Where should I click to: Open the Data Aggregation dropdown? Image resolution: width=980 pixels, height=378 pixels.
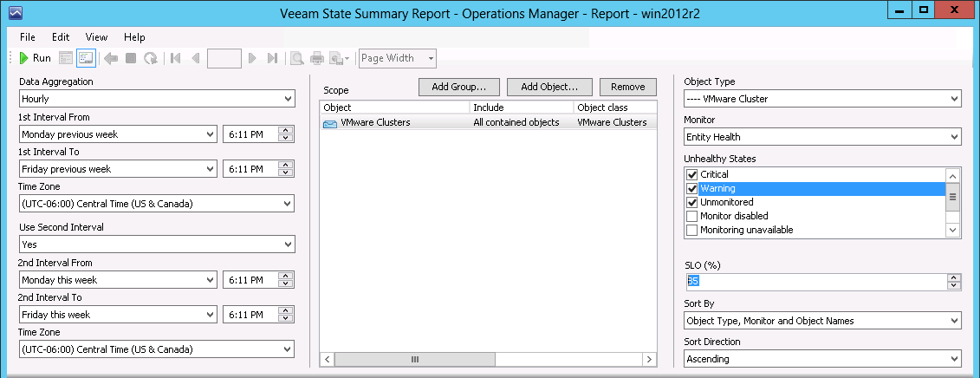pos(157,99)
